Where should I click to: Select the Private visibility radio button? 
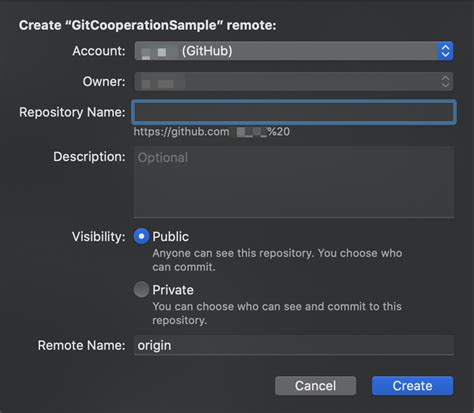tap(141, 289)
